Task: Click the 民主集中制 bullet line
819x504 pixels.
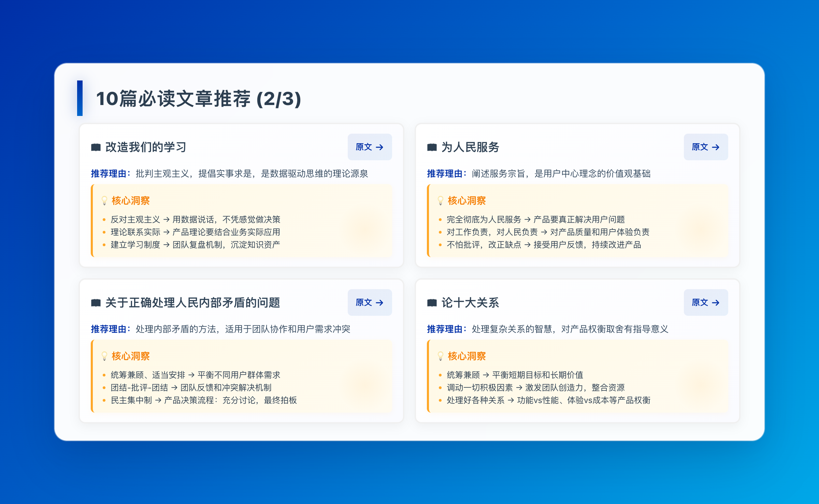Action: pyautogui.click(x=203, y=400)
